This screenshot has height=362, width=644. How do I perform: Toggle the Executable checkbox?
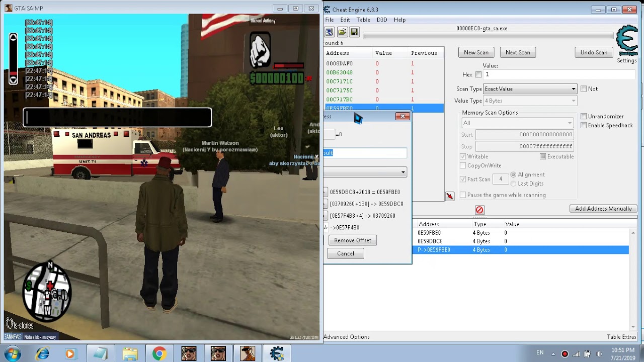point(543,156)
